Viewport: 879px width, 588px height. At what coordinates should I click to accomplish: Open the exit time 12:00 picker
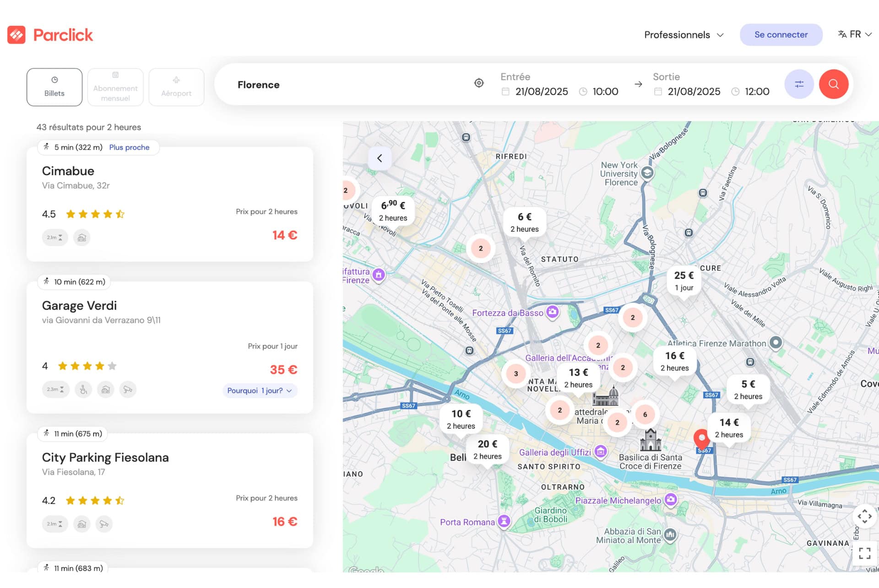[x=750, y=92]
